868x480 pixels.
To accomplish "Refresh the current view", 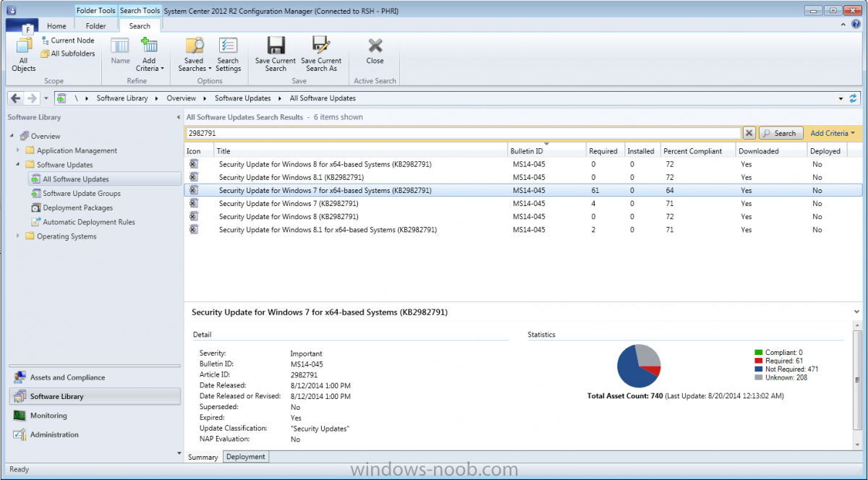I will tap(853, 98).
